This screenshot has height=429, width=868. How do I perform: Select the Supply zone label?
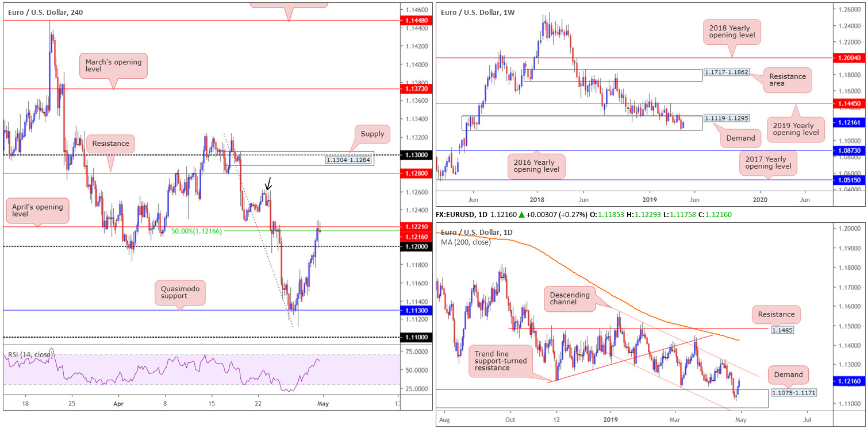click(x=372, y=134)
